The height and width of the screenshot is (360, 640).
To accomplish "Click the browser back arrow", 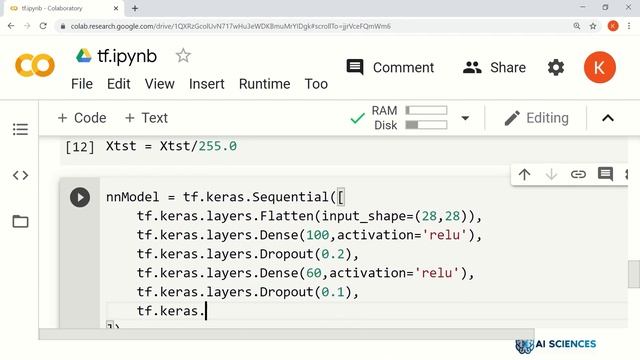I will (11, 26).
